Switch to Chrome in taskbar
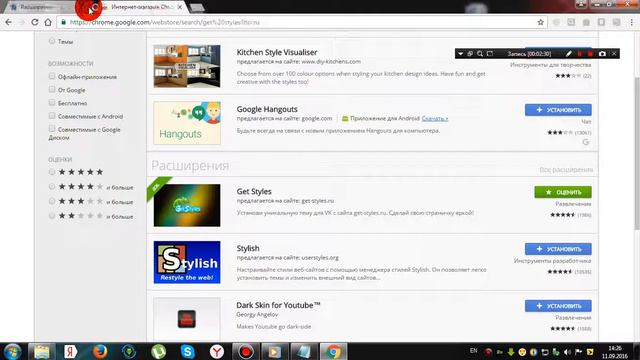 333,351
